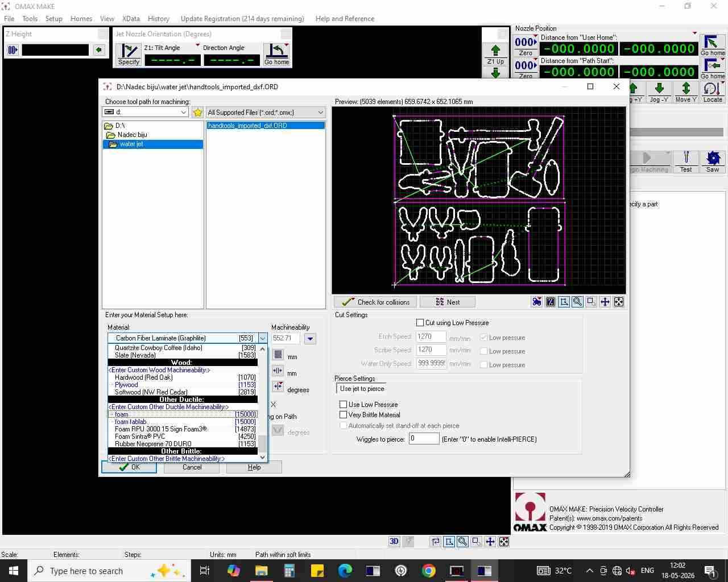This screenshot has height=582, width=728.
Task: Pick Softwood (NW Red Cedar) material
Action: coord(183,392)
